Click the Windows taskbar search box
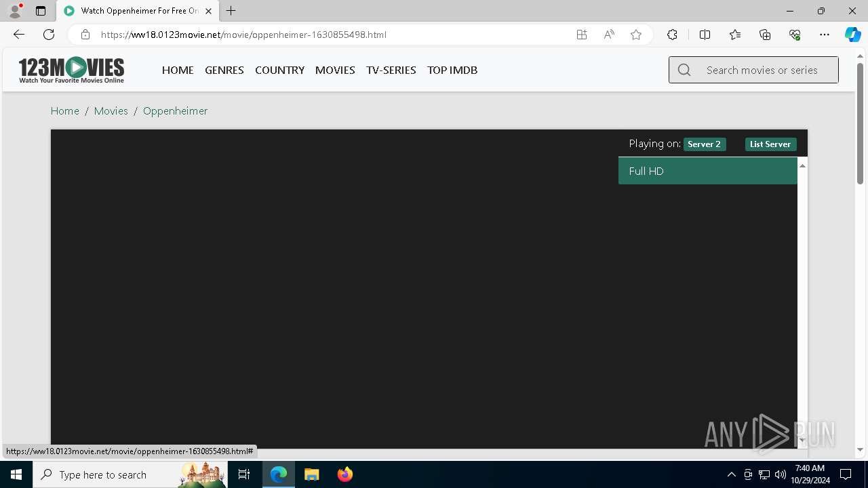The width and height of the screenshot is (868, 488). click(x=130, y=474)
